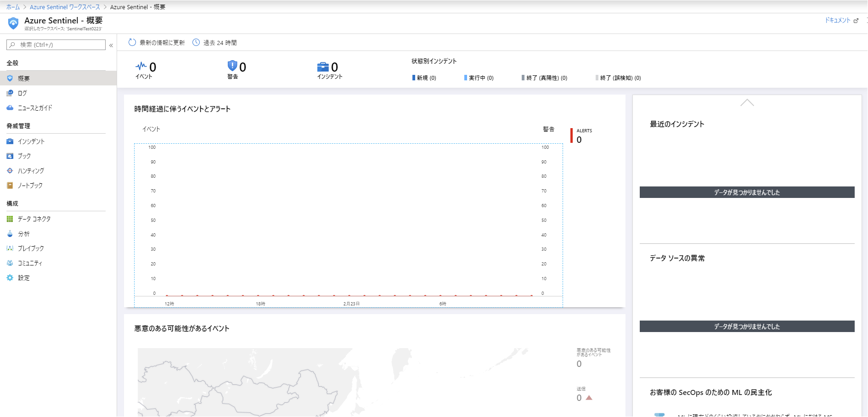Click the ホーム breadcrumb link
The image size is (868, 417).
[x=13, y=7]
